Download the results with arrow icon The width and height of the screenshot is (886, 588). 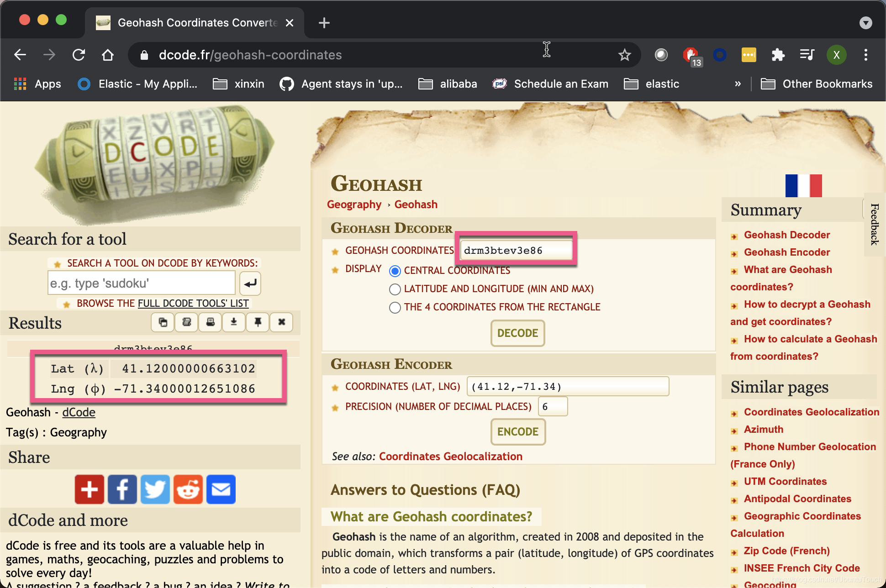click(x=234, y=323)
